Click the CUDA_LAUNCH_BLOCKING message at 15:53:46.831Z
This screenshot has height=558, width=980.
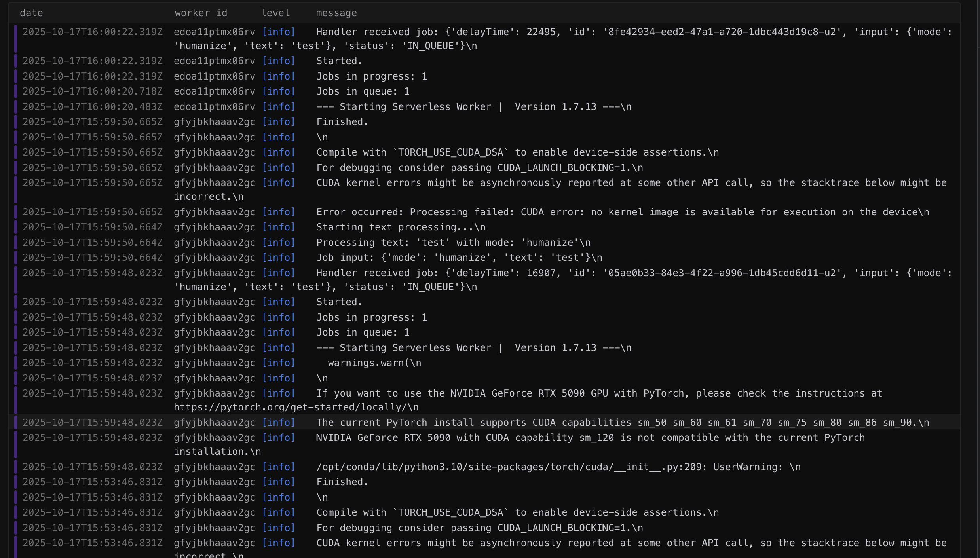click(x=479, y=528)
